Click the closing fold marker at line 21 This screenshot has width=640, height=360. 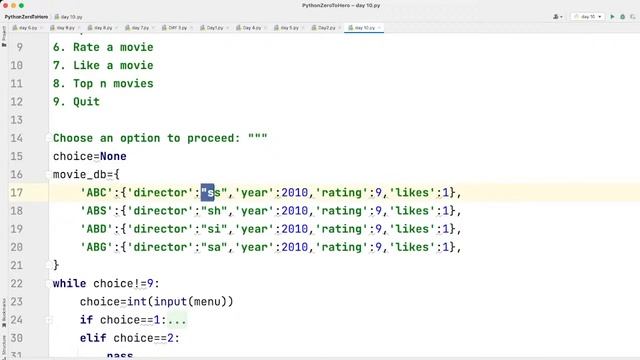coord(49,265)
